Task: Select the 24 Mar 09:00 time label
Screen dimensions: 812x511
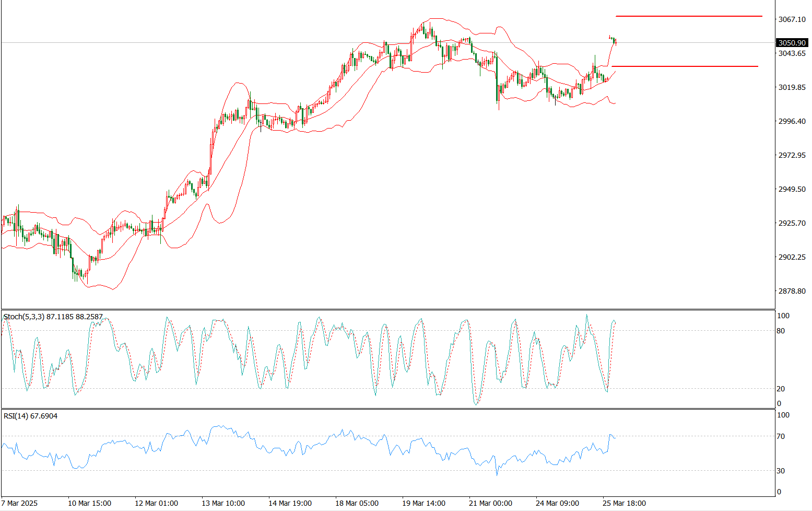Action: (557, 503)
